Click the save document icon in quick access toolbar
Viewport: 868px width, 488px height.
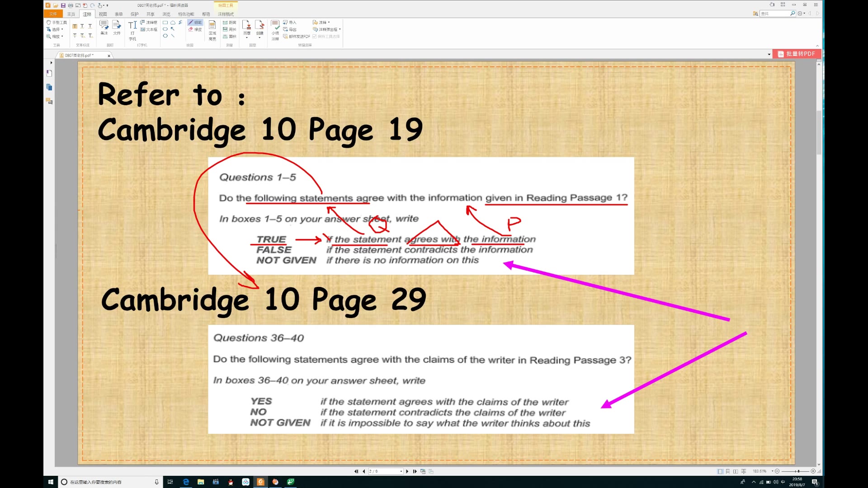(x=63, y=5)
